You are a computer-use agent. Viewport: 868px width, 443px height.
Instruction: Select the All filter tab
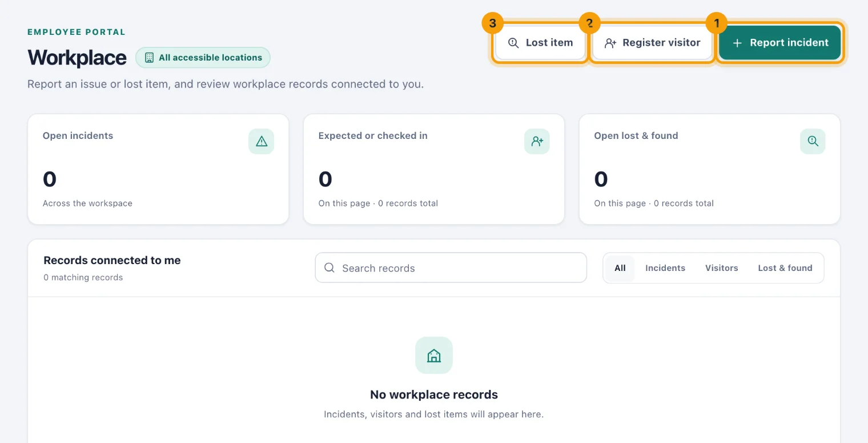620,268
